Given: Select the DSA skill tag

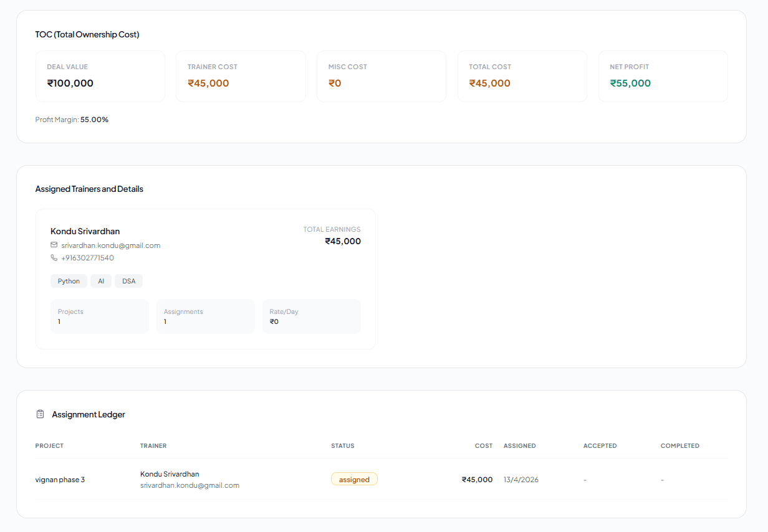Looking at the screenshot, I should tap(128, 281).
